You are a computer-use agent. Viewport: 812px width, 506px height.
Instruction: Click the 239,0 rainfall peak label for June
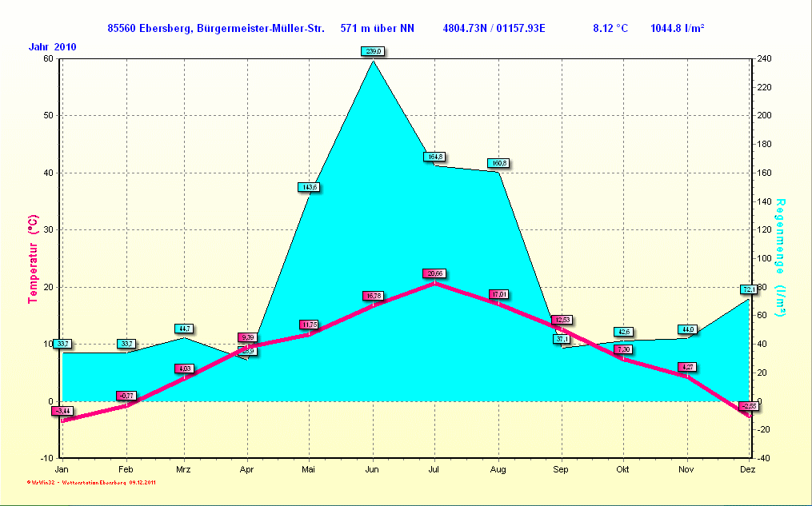pos(373,51)
